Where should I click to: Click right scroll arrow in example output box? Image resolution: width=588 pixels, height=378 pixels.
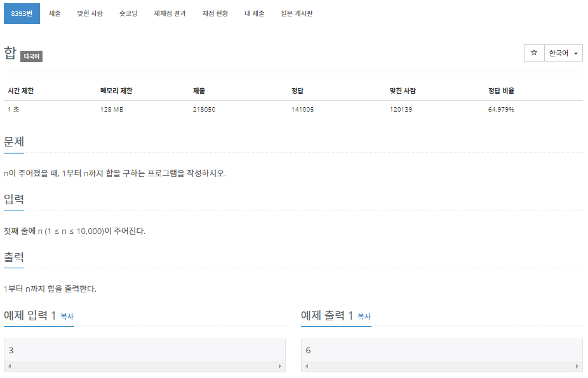(x=577, y=366)
